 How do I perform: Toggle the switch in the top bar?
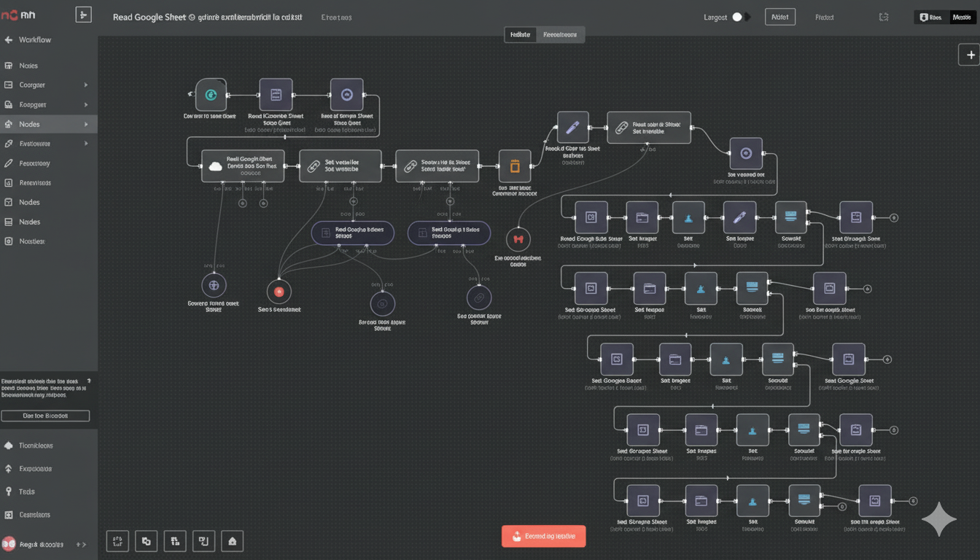(x=740, y=17)
